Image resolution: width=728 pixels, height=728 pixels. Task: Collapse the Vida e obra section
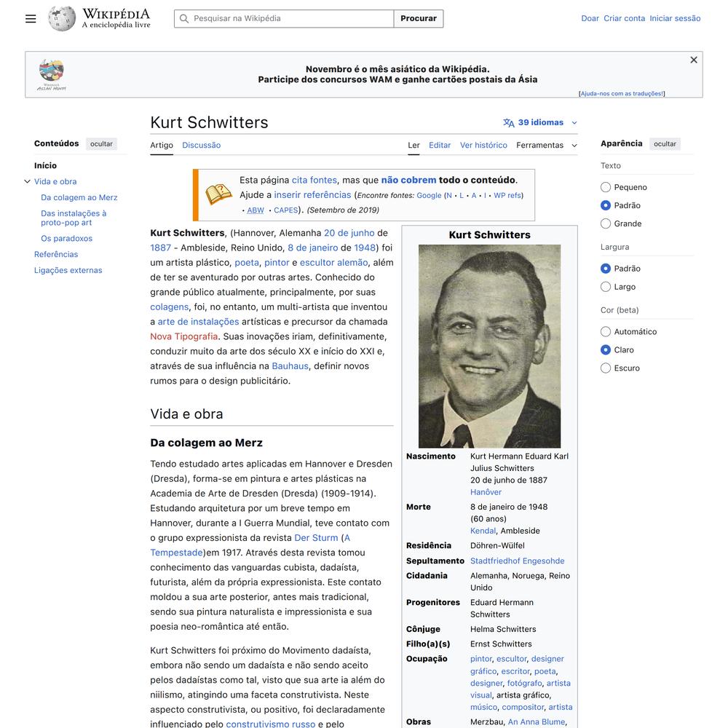[x=27, y=182]
